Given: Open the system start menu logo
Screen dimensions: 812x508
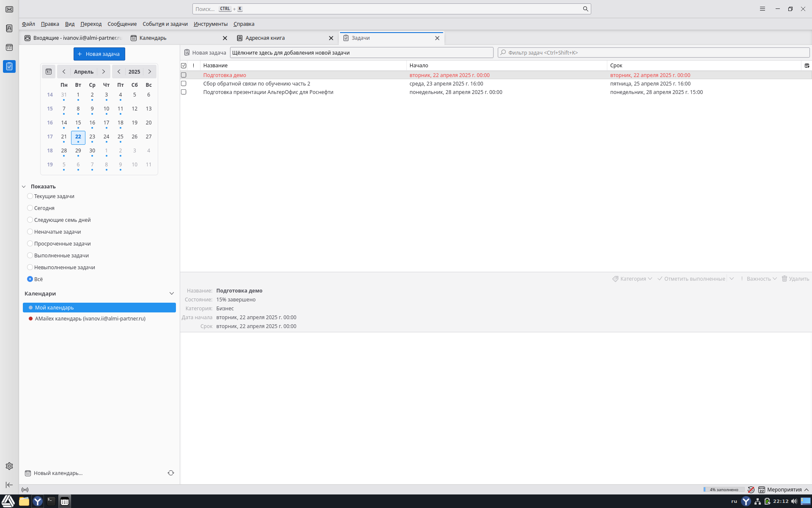Looking at the screenshot, I should 8,501.
